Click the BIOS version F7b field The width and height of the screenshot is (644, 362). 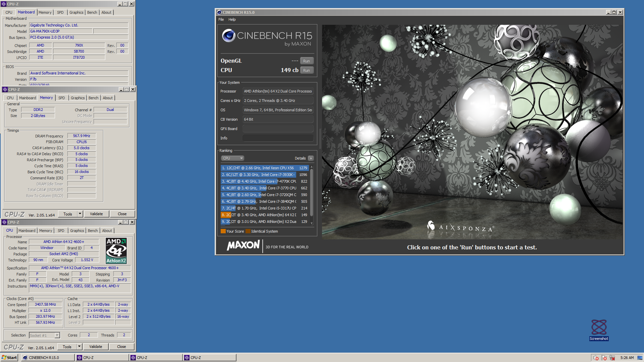point(78,79)
